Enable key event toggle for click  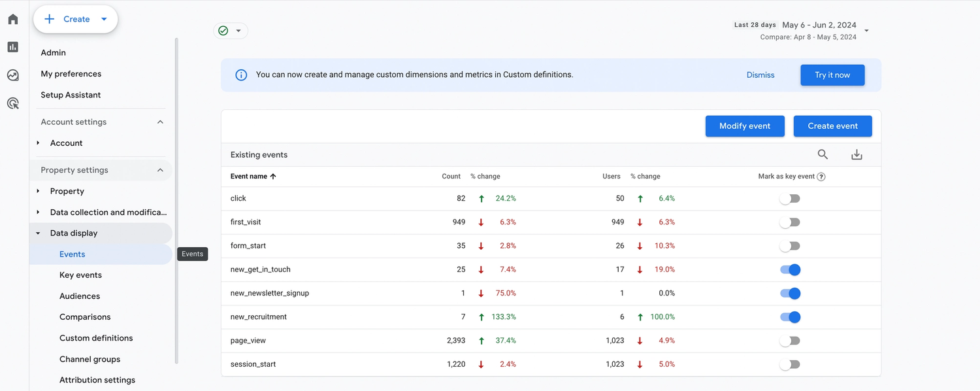790,199
